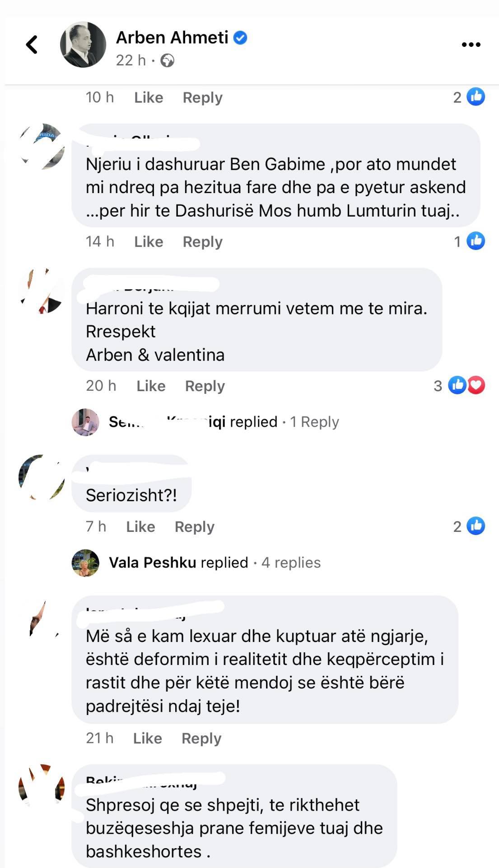Open Vala Peshku's avatar thumbnail
This screenshot has height=868, width=499.
[85, 563]
